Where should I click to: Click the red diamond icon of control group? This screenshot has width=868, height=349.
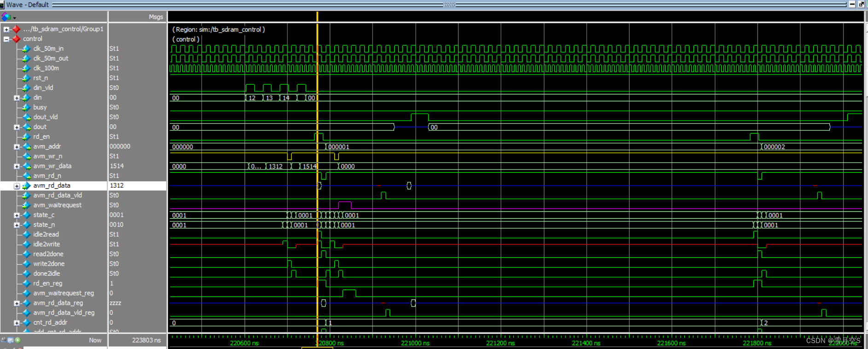pyautogui.click(x=17, y=39)
